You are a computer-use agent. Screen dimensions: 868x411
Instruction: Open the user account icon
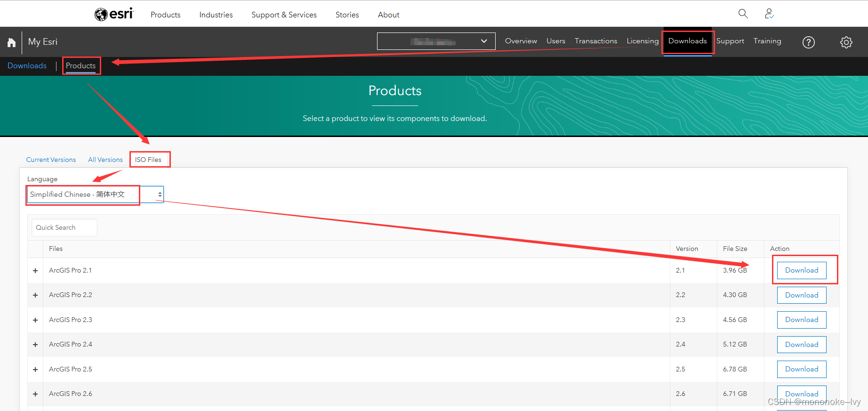(x=769, y=14)
